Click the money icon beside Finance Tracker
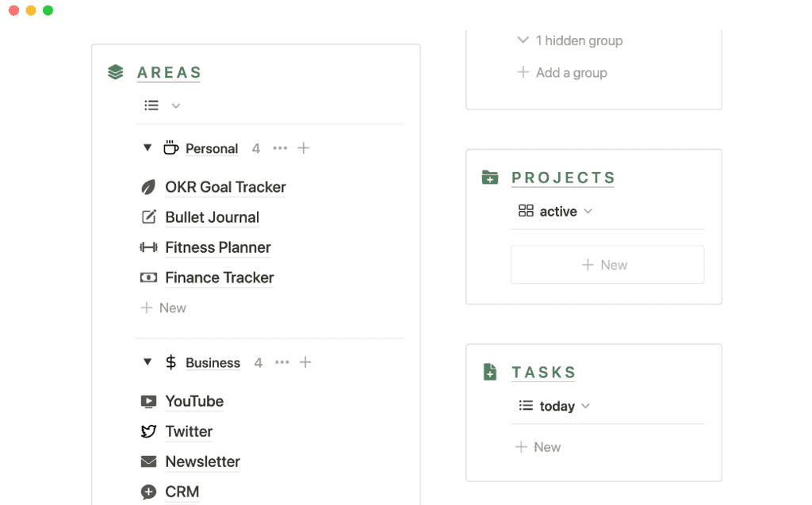812x505 pixels. click(x=148, y=277)
